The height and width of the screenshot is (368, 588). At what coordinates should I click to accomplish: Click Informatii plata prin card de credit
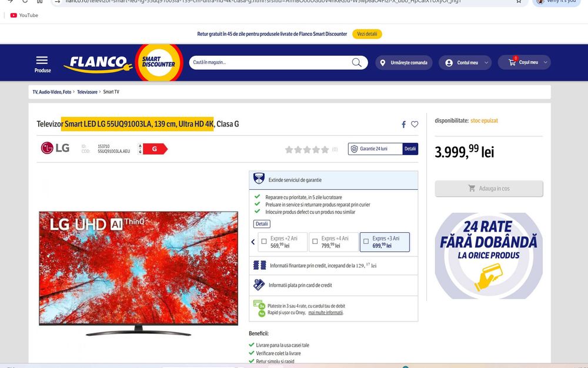[300, 285]
